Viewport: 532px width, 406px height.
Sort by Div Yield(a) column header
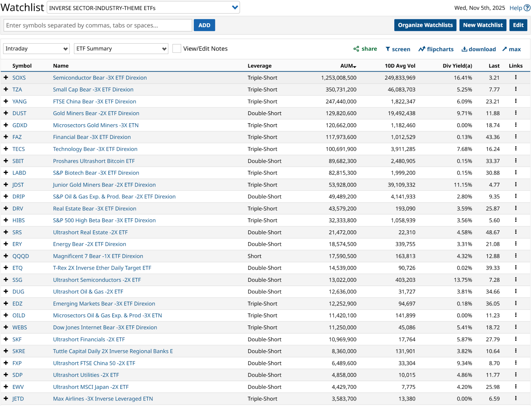click(x=457, y=66)
